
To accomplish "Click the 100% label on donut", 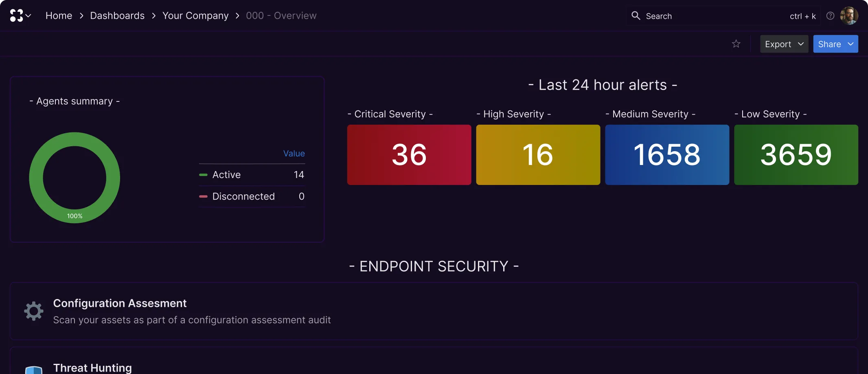I will 75,216.
